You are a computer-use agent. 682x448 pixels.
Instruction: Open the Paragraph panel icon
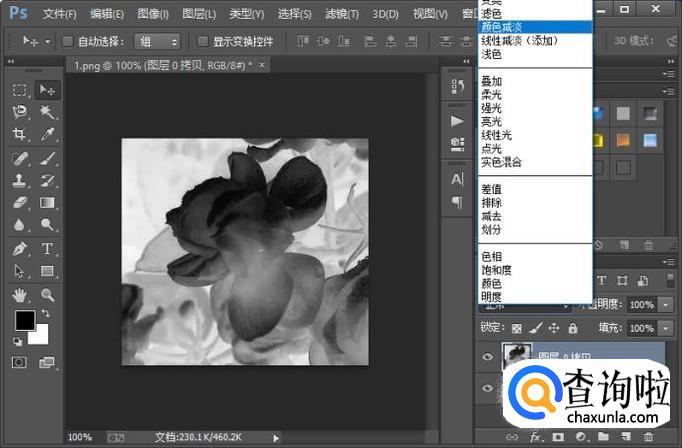pos(457,202)
